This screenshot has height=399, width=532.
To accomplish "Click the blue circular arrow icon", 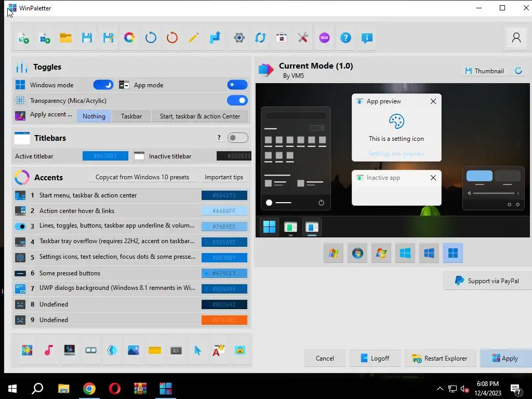I will click(151, 37).
